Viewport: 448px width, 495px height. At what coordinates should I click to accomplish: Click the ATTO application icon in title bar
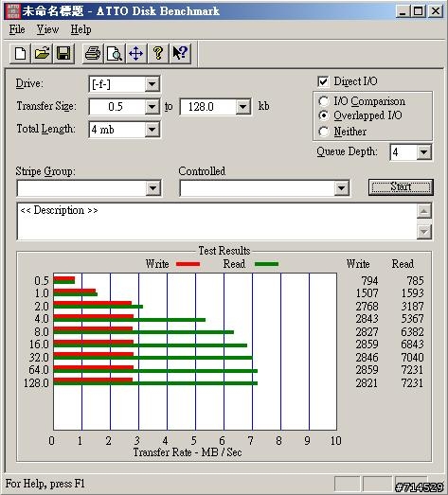point(13,11)
